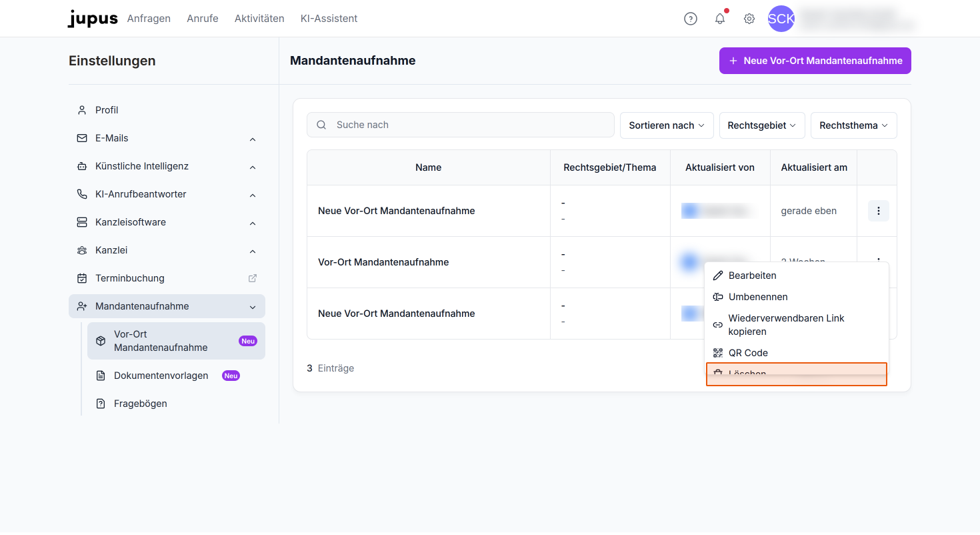This screenshot has height=535, width=980.
Task: Open the settings gear icon
Action: coord(749,19)
